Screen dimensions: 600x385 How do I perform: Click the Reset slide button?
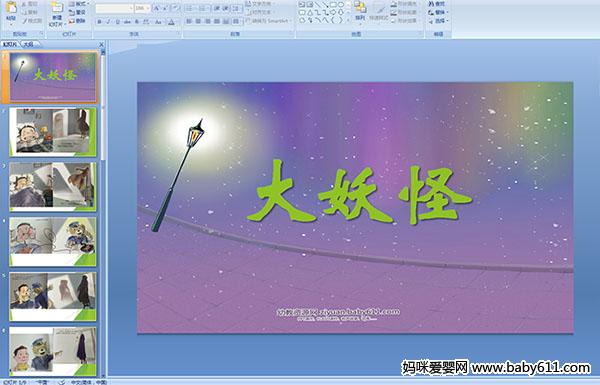77,12
